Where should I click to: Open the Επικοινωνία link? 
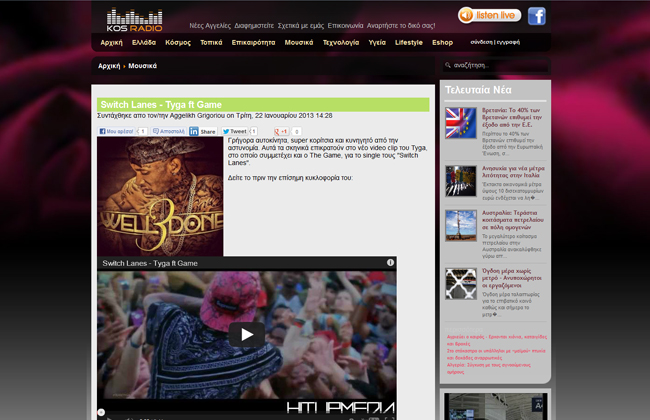pyautogui.click(x=345, y=26)
